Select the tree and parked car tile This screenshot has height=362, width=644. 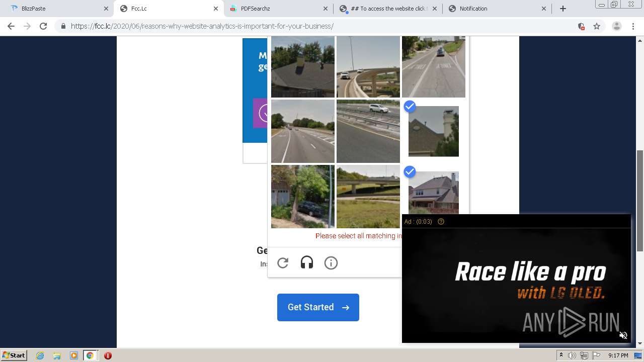(x=303, y=197)
